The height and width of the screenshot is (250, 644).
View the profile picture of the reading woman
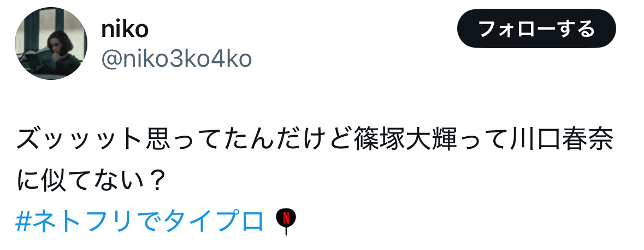(51, 44)
